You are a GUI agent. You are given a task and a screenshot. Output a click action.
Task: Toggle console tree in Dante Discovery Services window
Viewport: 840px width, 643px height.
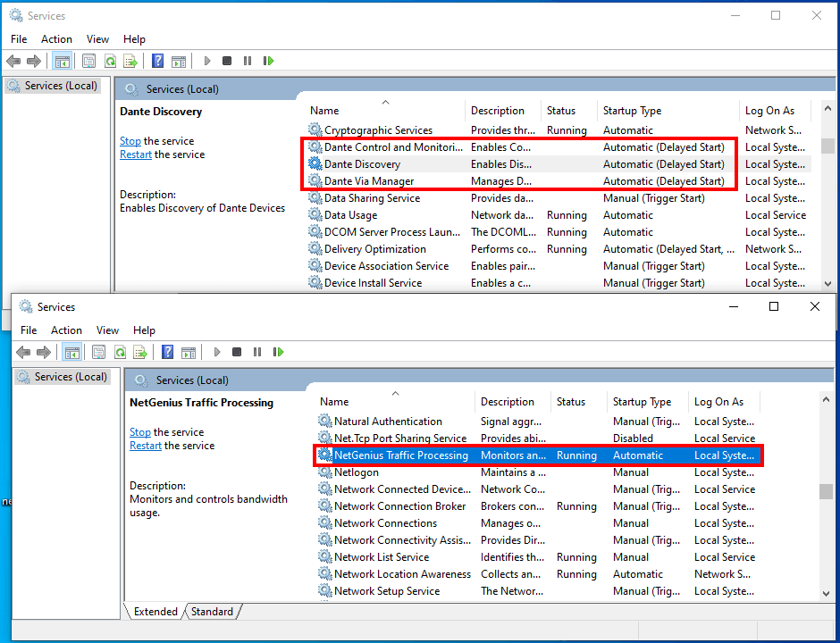tap(63, 61)
